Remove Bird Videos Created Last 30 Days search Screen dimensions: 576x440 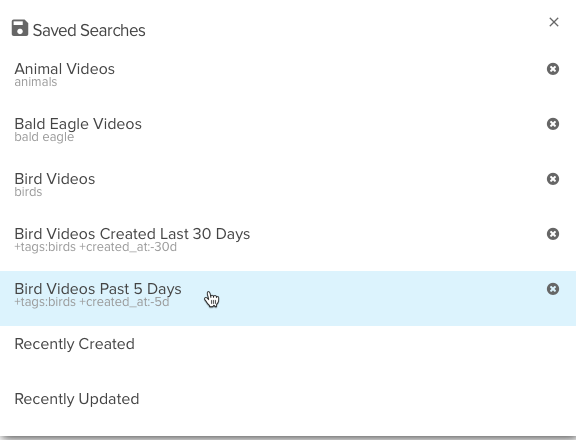tap(553, 234)
